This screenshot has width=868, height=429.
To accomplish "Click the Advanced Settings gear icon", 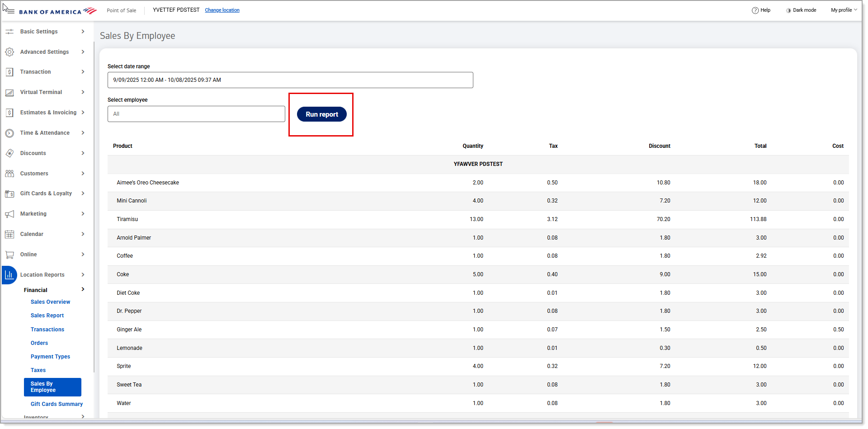I will coord(9,52).
